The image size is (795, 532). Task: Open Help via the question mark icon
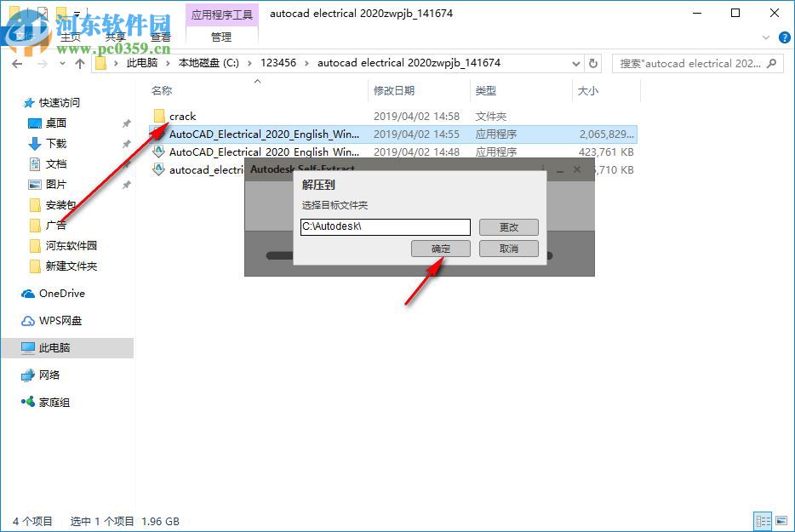tap(784, 37)
